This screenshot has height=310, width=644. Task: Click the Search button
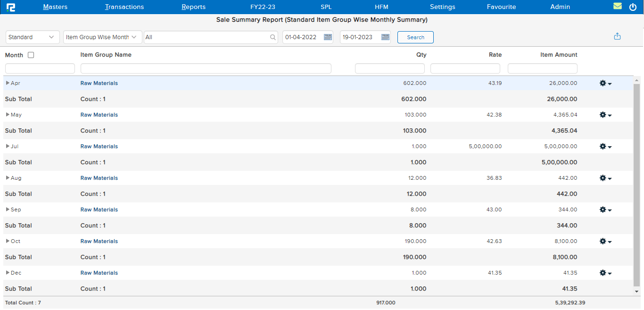(x=415, y=37)
